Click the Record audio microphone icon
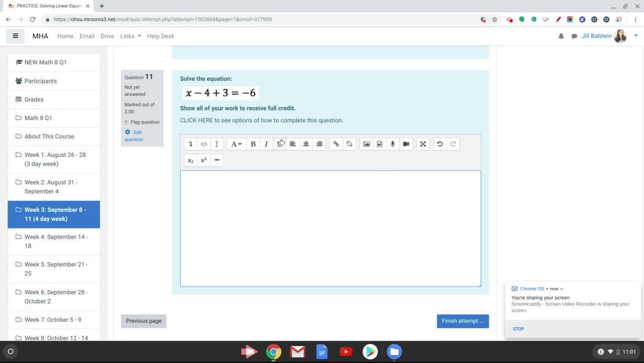This screenshot has width=644, height=363. [x=392, y=144]
